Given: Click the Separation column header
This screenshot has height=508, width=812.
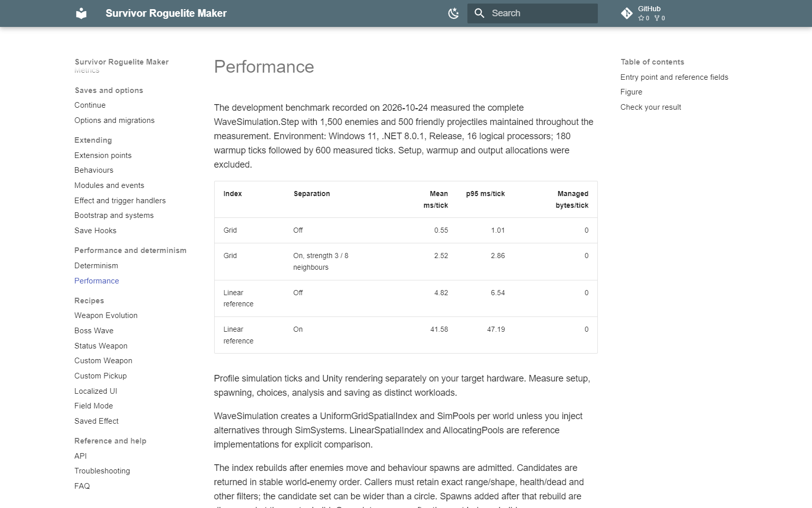Looking at the screenshot, I should (x=312, y=194).
